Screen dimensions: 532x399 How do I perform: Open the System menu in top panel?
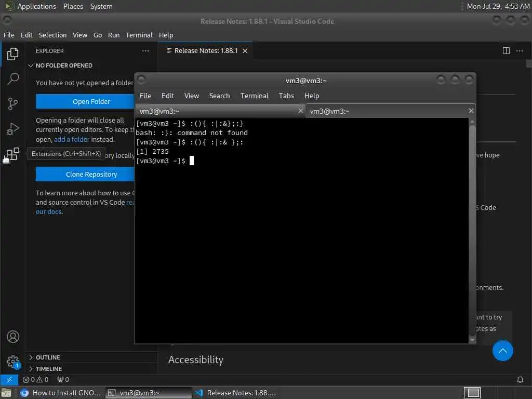101,6
